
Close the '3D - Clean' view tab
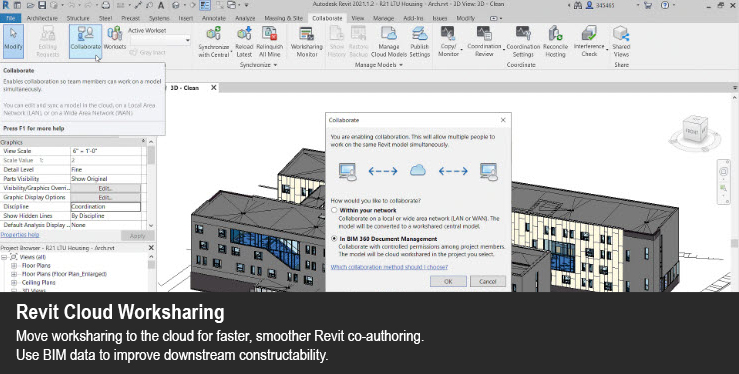pyautogui.click(x=213, y=88)
